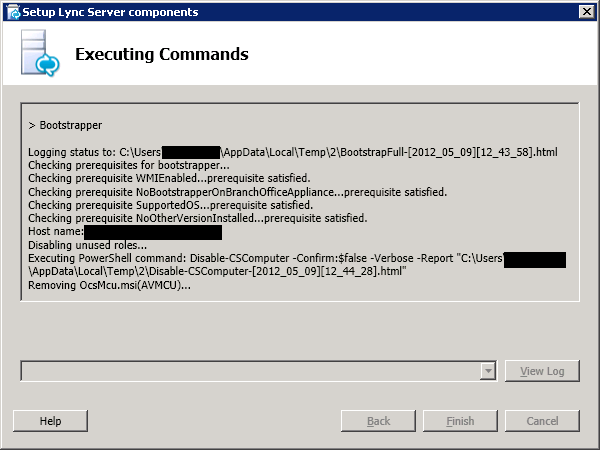The width and height of the screenshot is (600, 450).
Task: Click the Executing PowerShell command line
Action: point(297,265)
